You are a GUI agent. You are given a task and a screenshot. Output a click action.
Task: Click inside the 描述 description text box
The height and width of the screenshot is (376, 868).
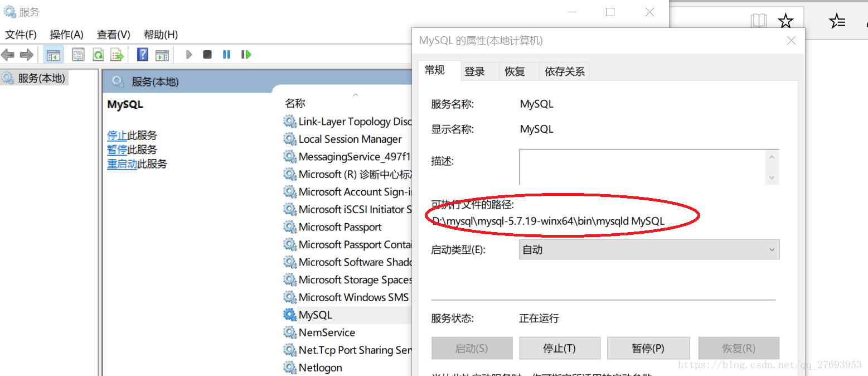(x=642, y=166)
